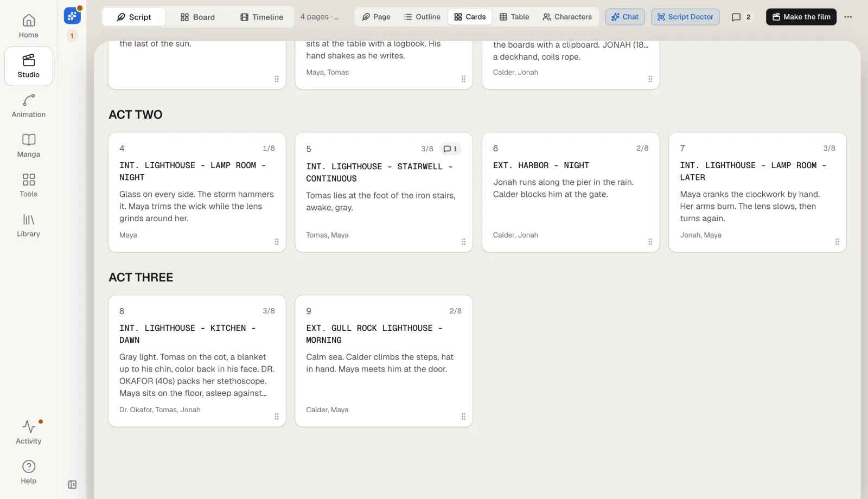The image size is (868, 499).
Task: Grab the drag handle on scene 6 card
Action: coord(650,242)
